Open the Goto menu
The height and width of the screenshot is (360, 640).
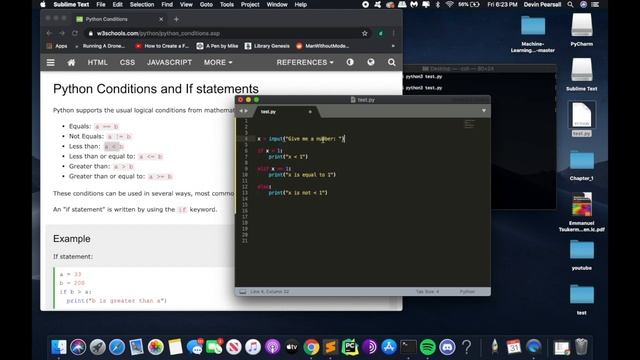(x=206, y=4)
